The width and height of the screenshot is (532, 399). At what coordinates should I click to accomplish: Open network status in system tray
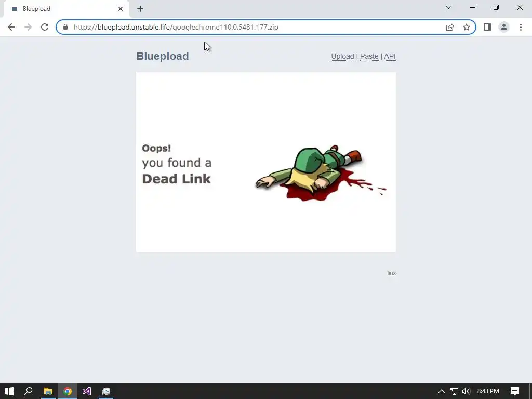pos(454,391)
